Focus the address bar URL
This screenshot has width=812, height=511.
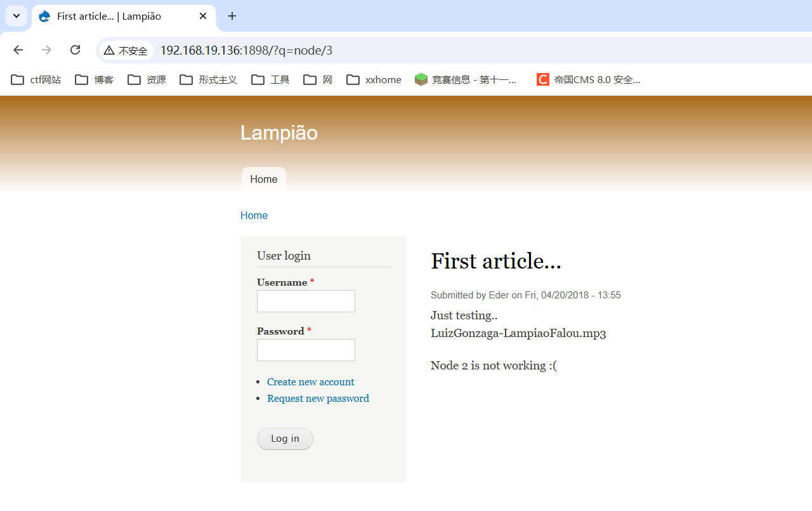[246, 51]
